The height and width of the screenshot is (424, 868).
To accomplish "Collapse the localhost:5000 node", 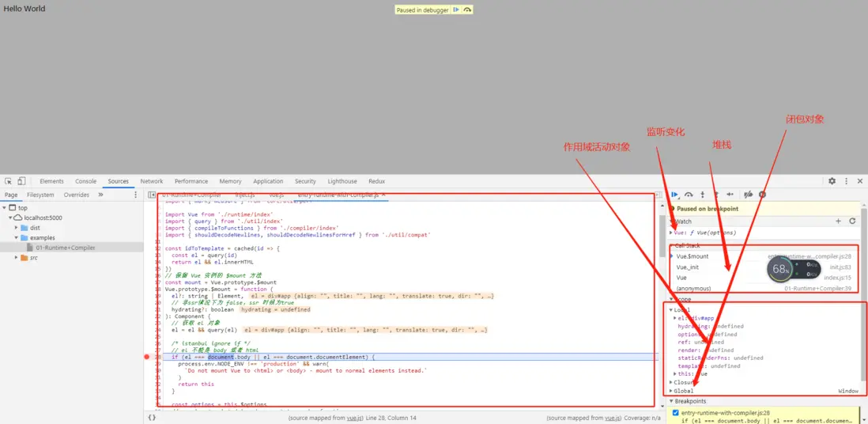I will [x=11, y=218].
